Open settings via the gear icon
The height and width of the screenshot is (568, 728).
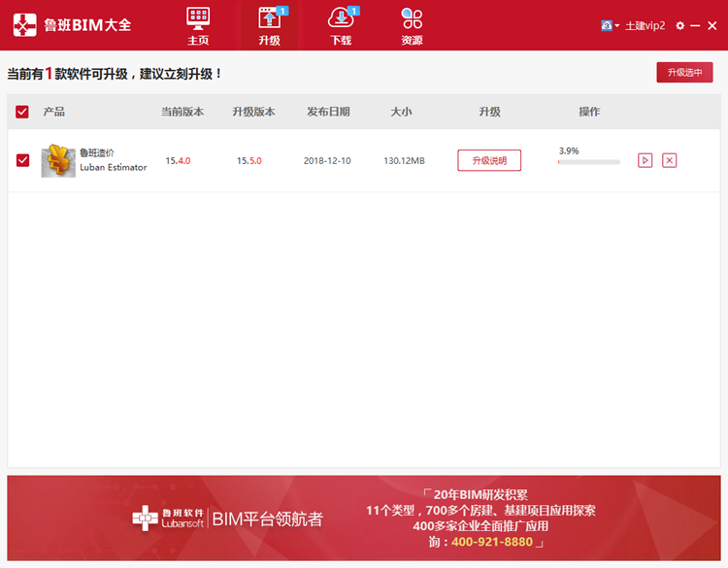point(679,26)
